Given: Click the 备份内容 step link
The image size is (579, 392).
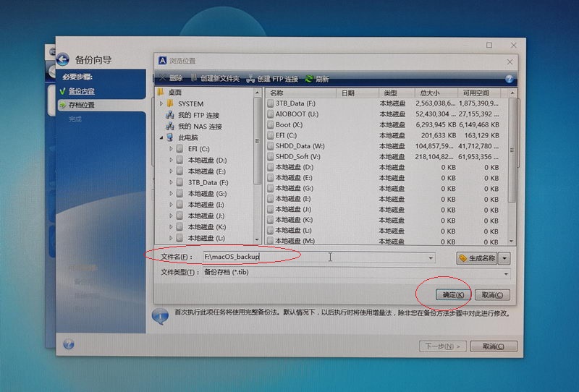Looking at the screenshot, I should click(x=81, y=91).
